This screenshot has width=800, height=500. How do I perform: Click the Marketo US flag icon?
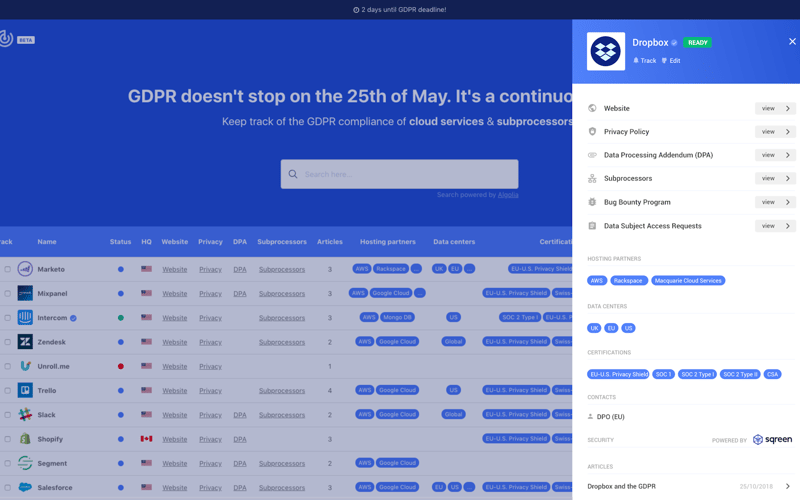146,269
